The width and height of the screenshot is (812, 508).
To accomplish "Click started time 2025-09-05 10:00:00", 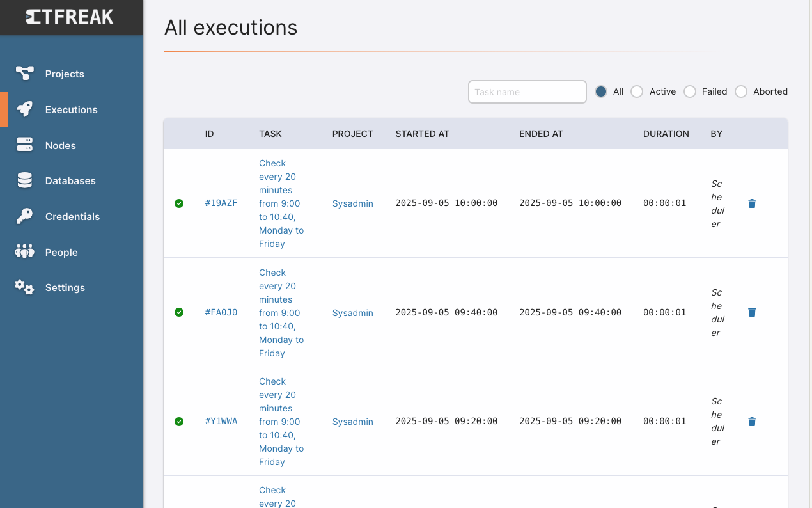I will [446, 203].
